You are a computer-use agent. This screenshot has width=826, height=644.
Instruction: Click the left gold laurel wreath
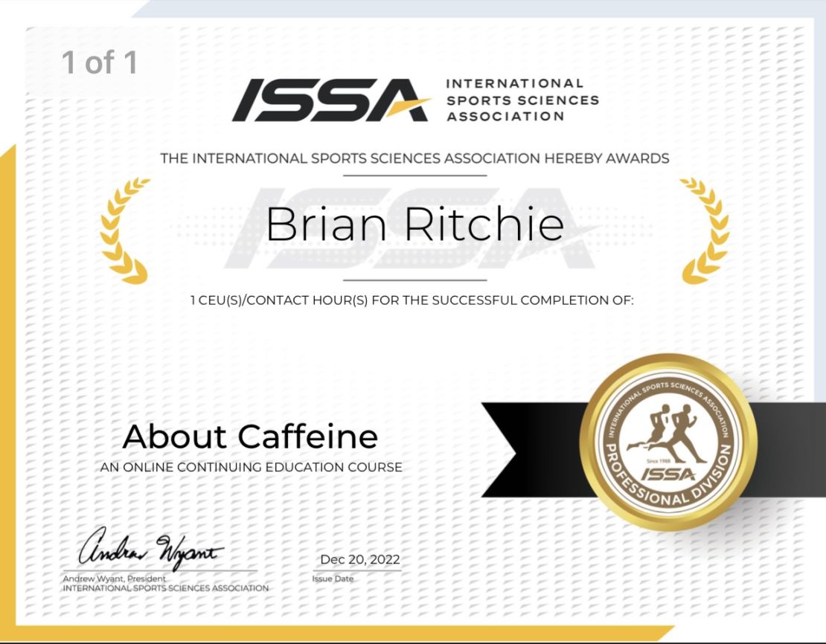(x=125, y=231)
